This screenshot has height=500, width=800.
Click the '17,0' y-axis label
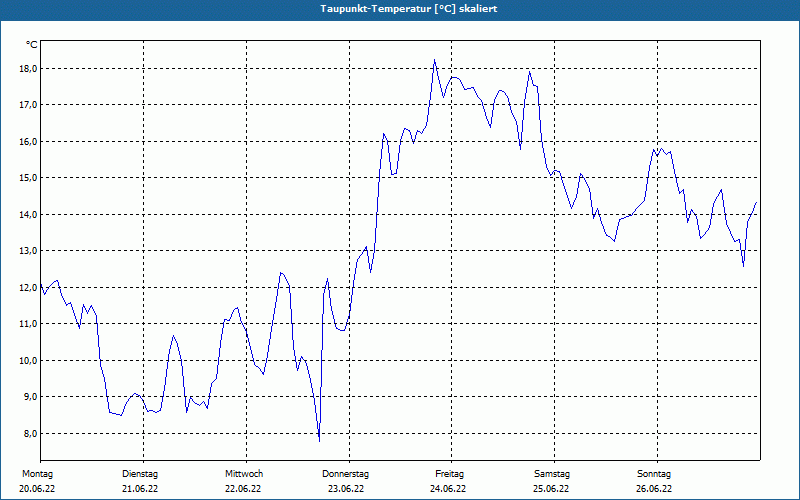[28, 105]
